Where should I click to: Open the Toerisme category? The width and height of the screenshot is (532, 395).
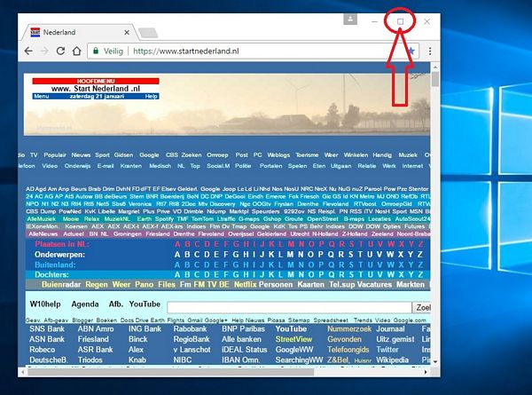307,154
